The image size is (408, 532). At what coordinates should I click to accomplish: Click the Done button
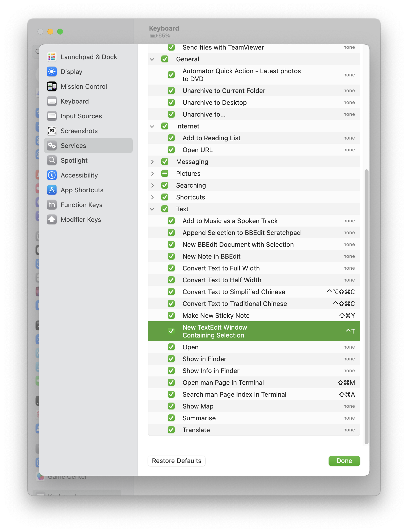tap(344, 461)
